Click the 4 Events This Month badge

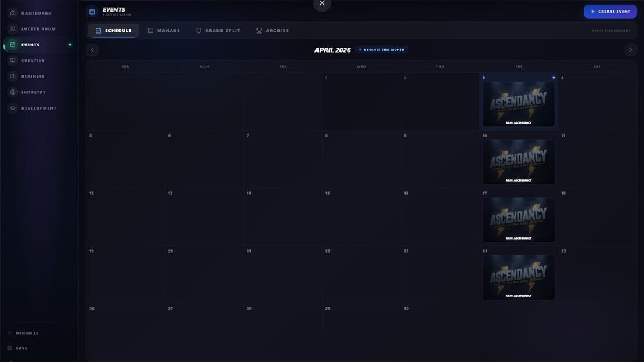(382, 50)
